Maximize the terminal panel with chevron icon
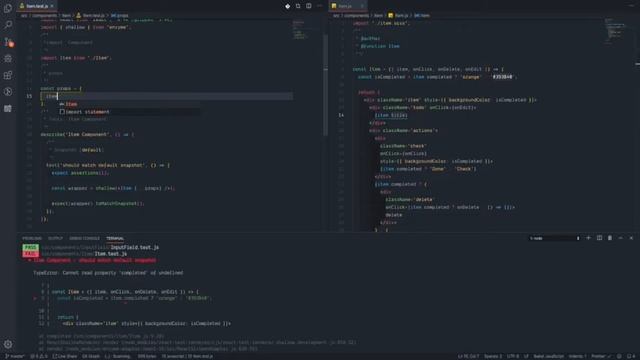 click(x=620, y=238)
